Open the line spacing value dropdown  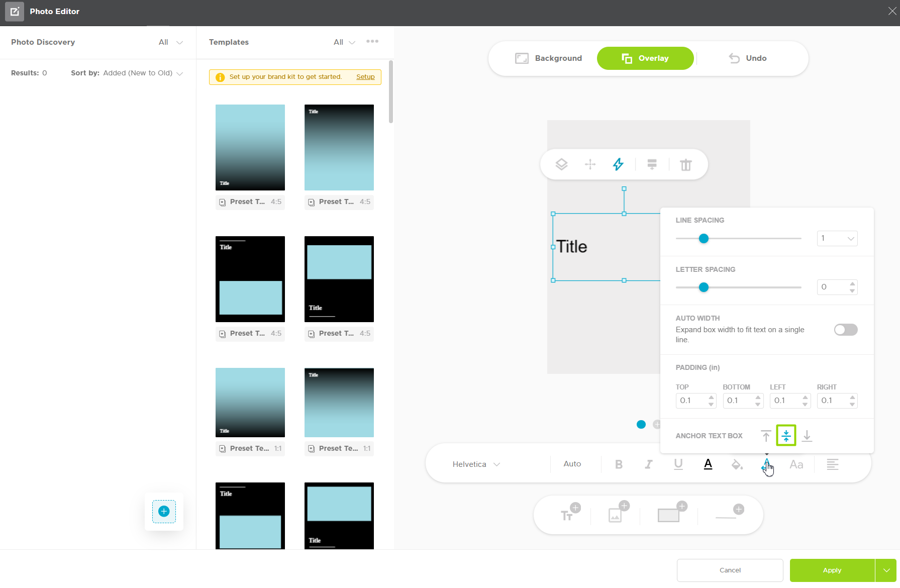pyautogui.click(x=837, y=238)
